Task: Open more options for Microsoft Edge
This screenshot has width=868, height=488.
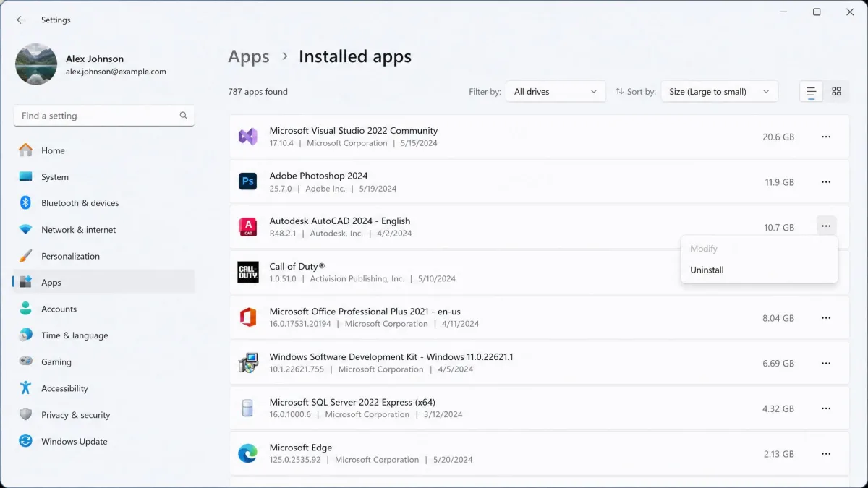Action: tap(826, 454)
